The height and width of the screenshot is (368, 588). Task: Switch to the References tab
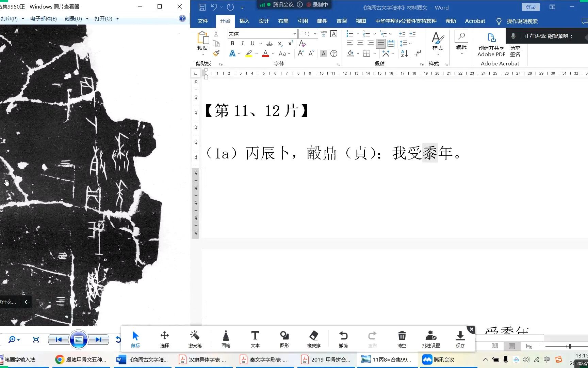click(x=303, y=21)
